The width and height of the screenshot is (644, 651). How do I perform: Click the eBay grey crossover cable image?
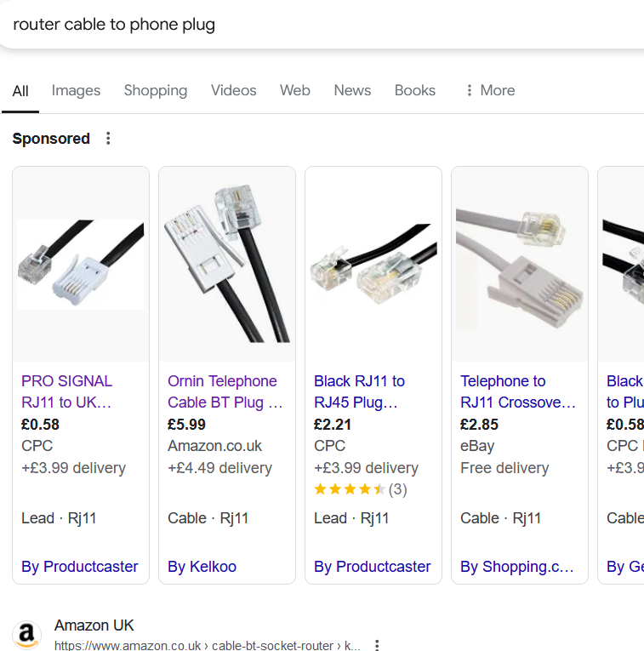(520, 265)
